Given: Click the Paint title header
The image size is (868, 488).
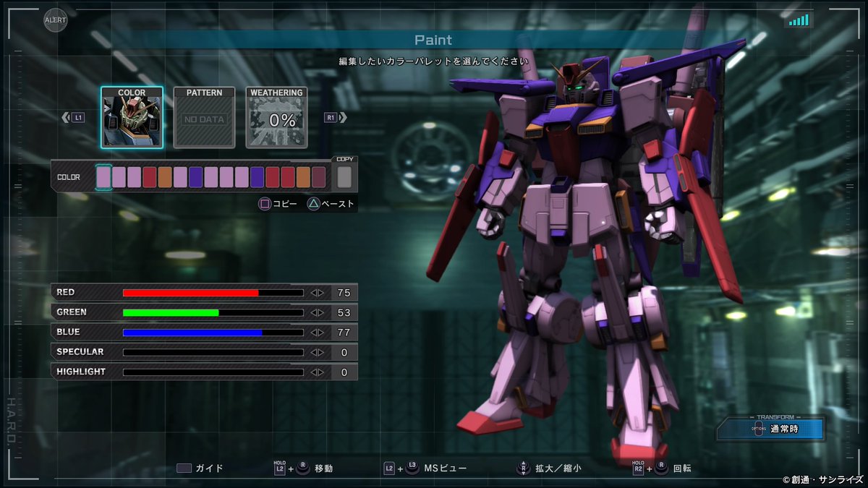Looking at the screenshot, I should pyautogui.click(x=433, y=40).
